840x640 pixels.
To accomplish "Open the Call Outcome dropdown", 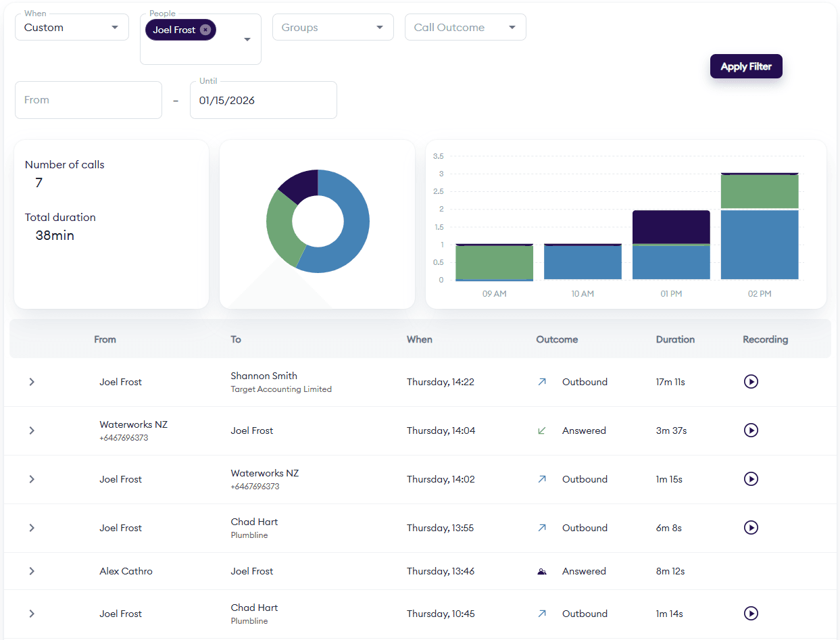I will click(465, 28).
